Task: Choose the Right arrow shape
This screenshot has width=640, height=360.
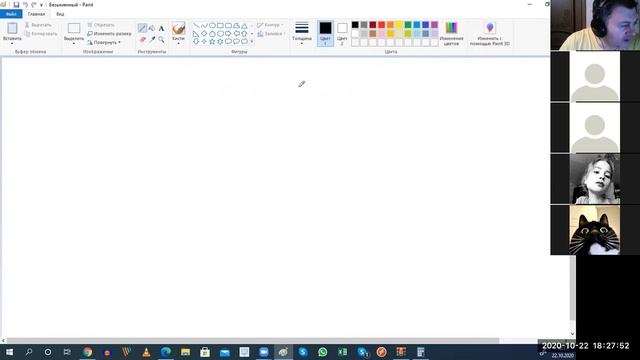Action: 229,33
